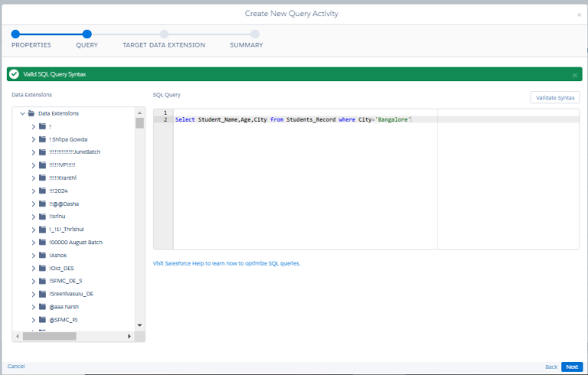Dismiss the Valid SQL Query Syntax banner
The width and height of the screenshot is (588, 375).
(x=574, y=75)
